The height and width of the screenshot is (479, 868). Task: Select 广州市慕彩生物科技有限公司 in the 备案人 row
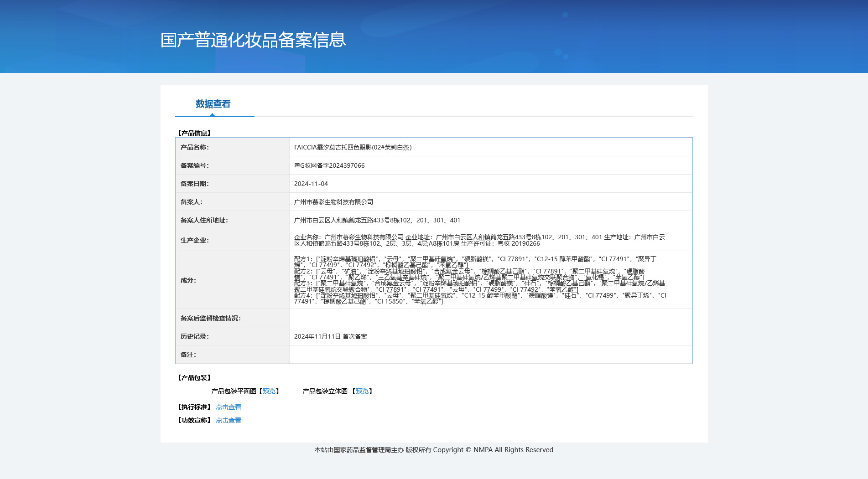click(334, 202)
